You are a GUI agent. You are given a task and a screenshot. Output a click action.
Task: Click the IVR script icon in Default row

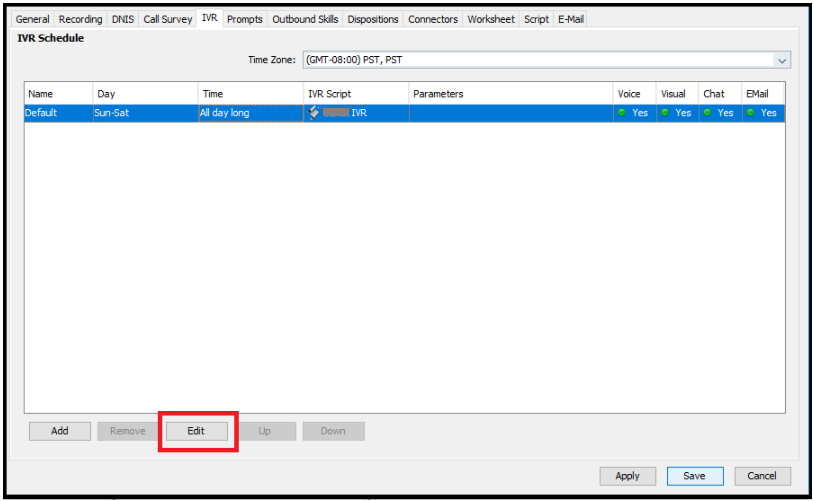[x=314, y=113]
